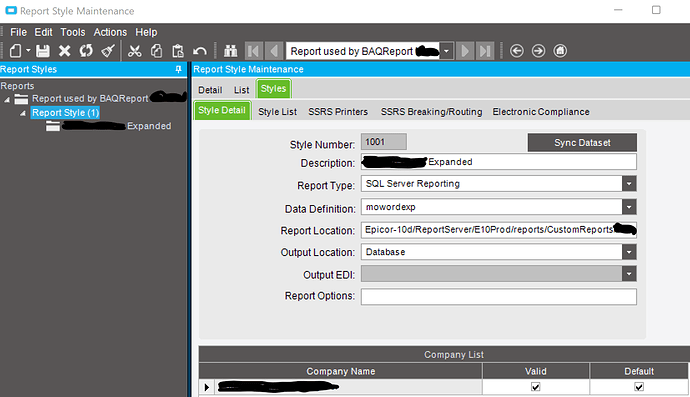
Task: Click the Company Name column header
Action: pyautogui.click(x=341, y=371)
